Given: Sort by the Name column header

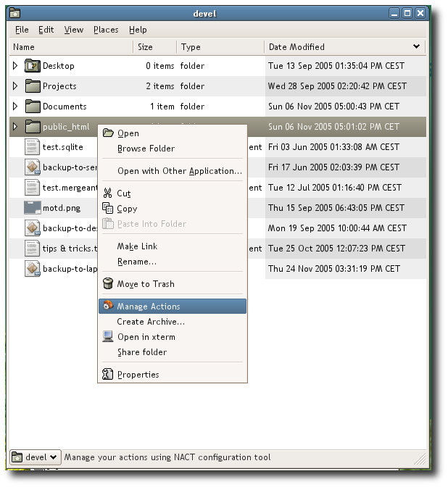Looking at the screenshot, I should click(72, 47).
